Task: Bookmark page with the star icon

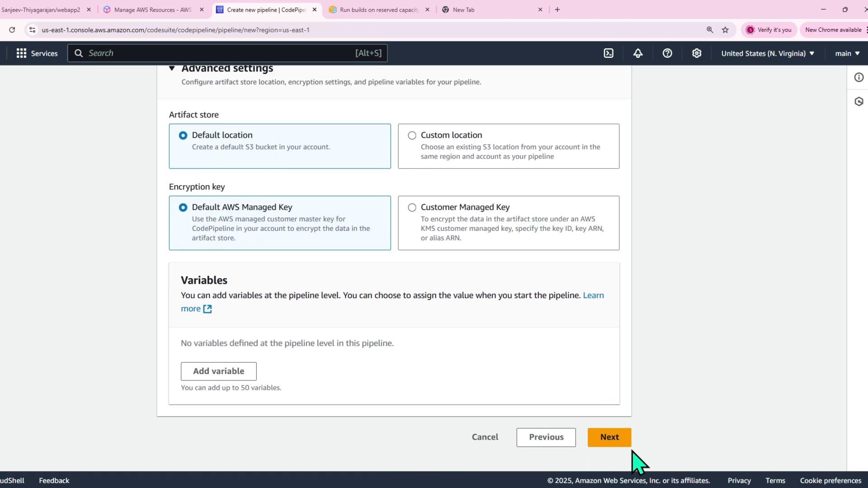Action: click(x=725, y=30)
